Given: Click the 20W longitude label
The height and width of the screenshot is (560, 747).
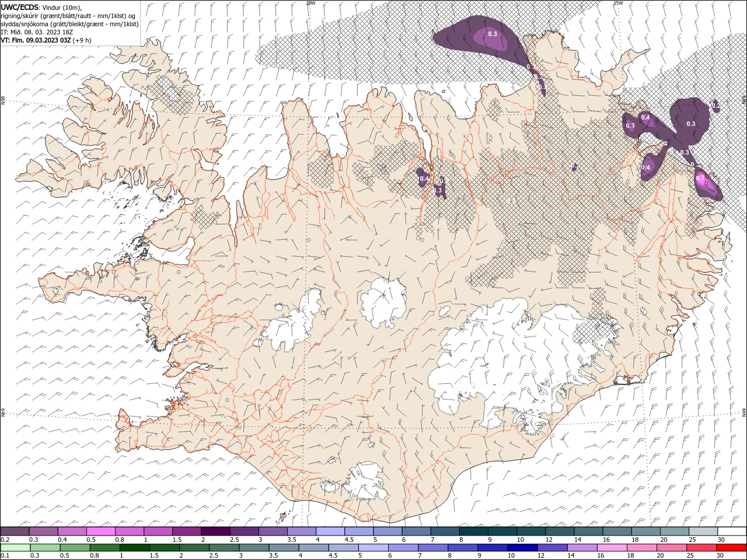Looking at the screenshot, I should (310, 3).
